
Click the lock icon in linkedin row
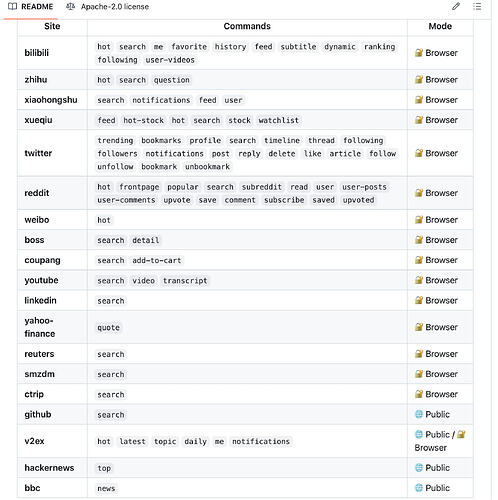click(419, 300)
